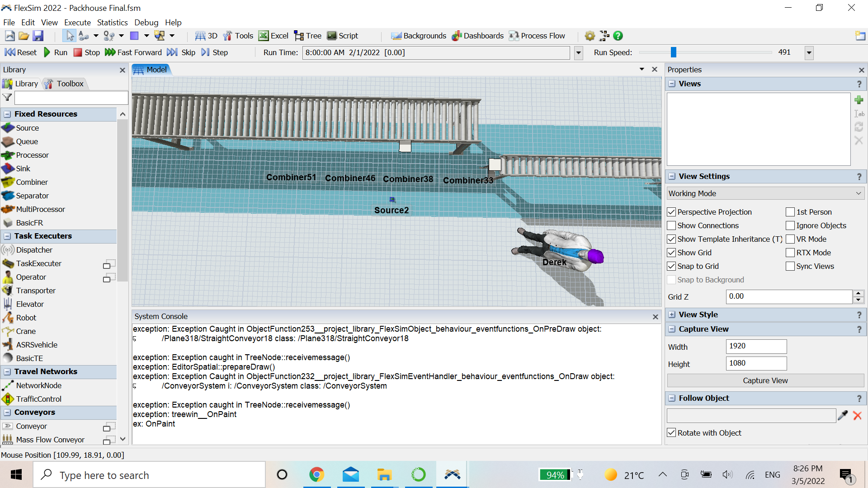Viewport: 868px width, 488px height.
Task: Collapse the Fixed Resources category
Action: 7,114
